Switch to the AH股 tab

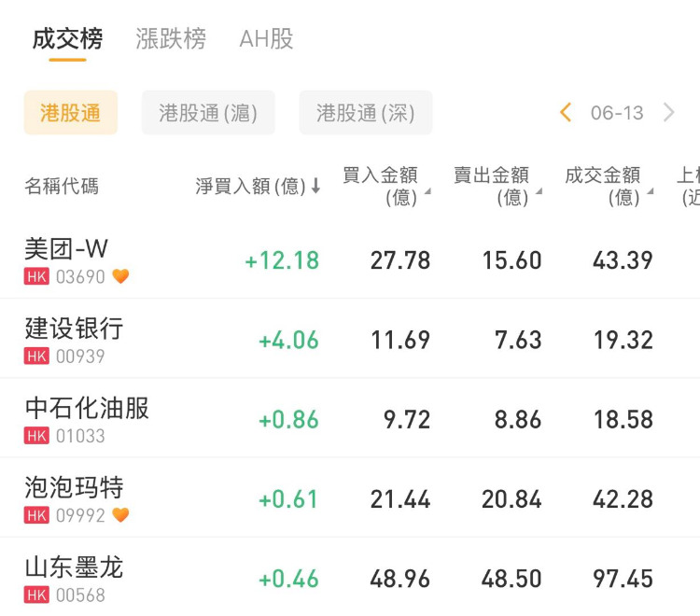tap(266, 38)
